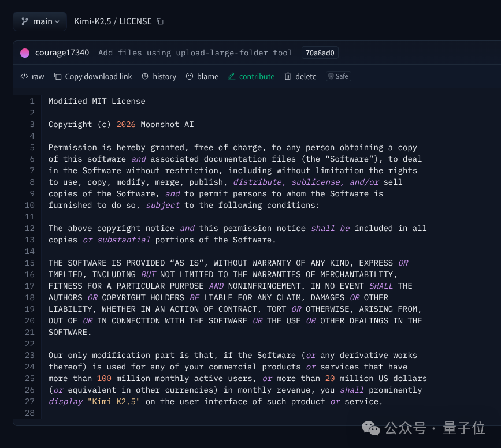Click line number 23 in the gutter
The width and height of the screenshot is (501, 448).
(30, 355)
